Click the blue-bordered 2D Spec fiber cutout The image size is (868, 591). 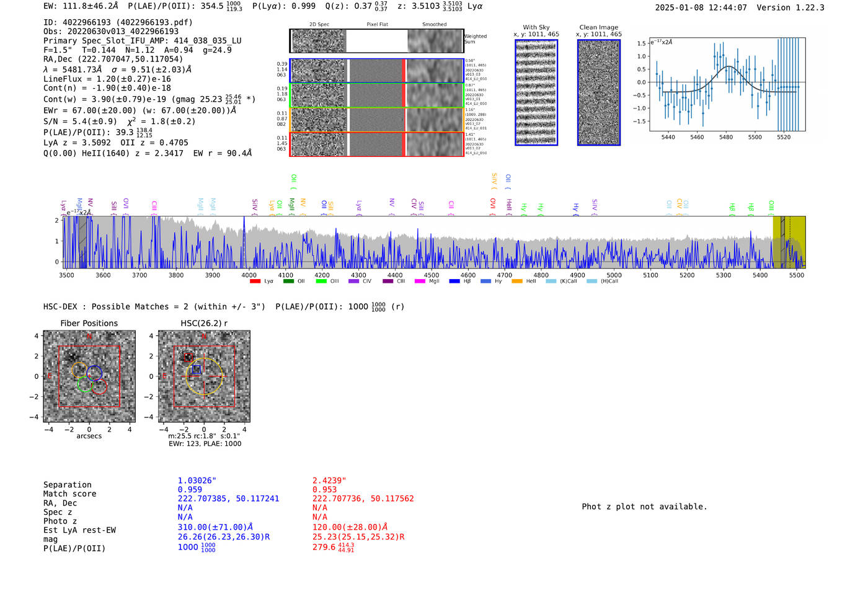pos(319,71)
